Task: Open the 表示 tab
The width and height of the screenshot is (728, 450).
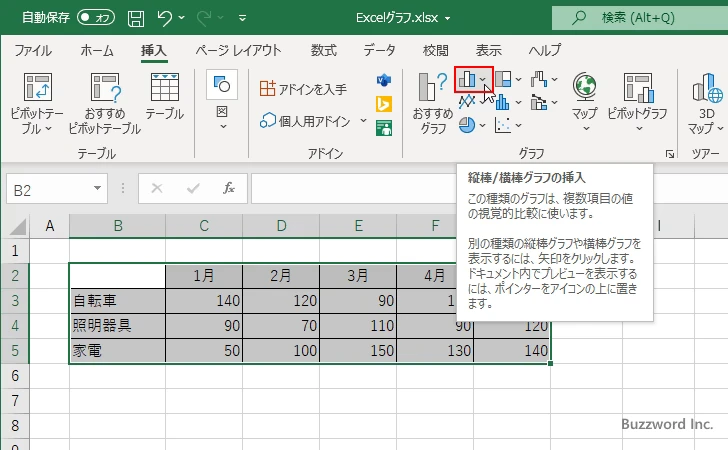Action: pos(488,50)
